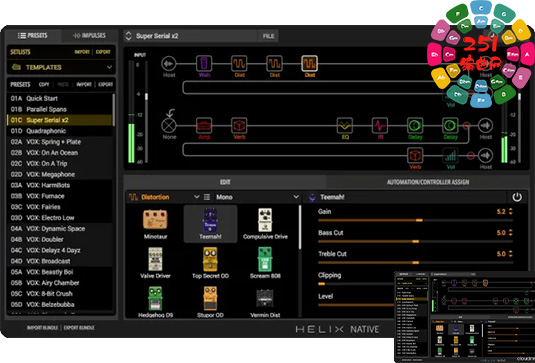Image resolution: width=535 pixels, height=363 pixels.
Task: Open the AUTOMATION/CONTROLLER ASSIGN tab
Action: [428, 182]
